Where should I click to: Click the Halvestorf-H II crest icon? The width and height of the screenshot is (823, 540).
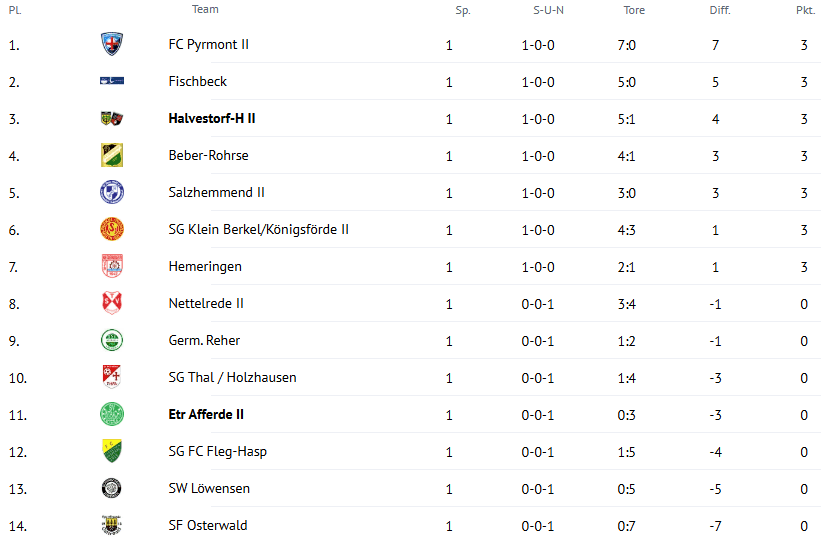click(112, 119)
